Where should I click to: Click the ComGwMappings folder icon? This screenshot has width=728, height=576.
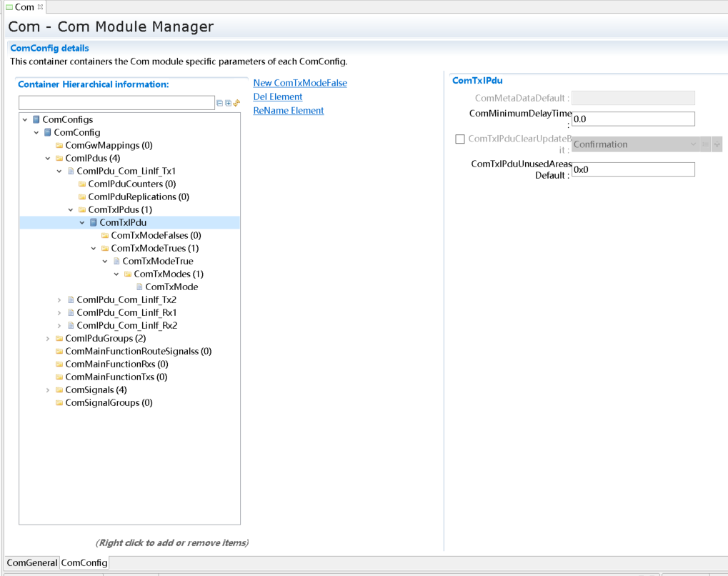(59, 146)
